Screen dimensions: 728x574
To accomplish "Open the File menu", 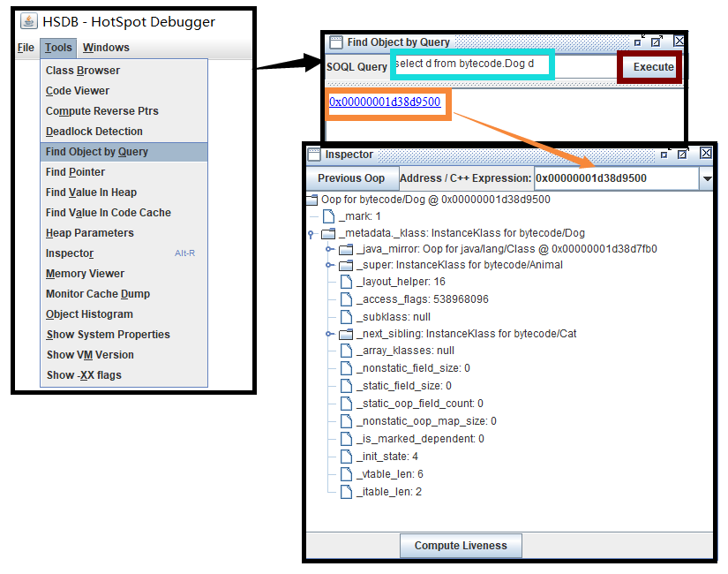I will tap(26, 48).
